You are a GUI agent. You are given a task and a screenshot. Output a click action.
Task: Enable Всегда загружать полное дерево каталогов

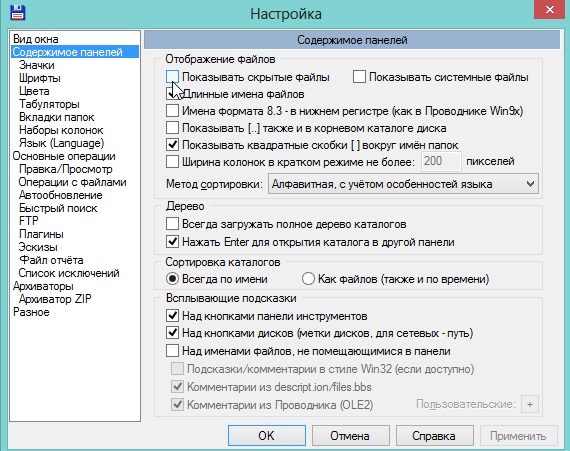[x=172, y=224]
